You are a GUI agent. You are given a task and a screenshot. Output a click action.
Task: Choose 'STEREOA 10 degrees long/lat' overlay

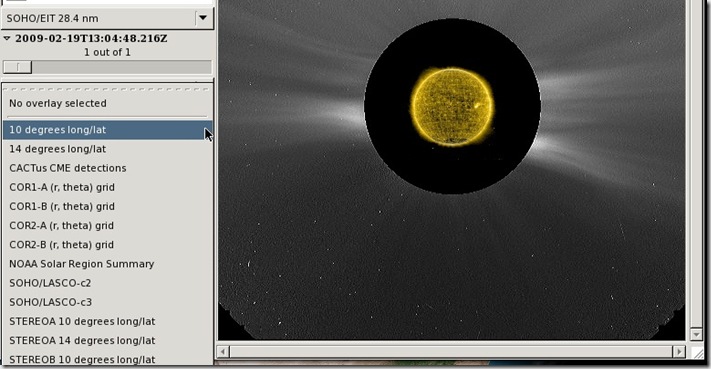click(x=107, y=321)
